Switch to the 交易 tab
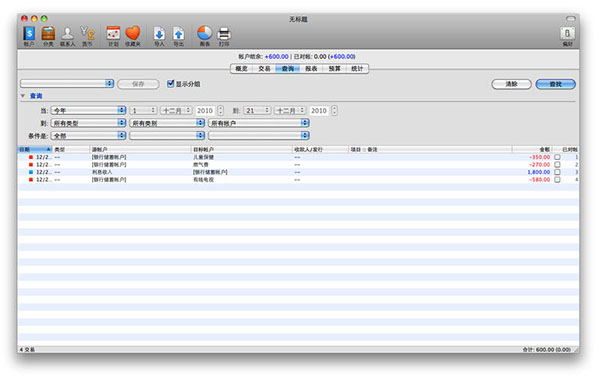 click(x=264, y=68)
